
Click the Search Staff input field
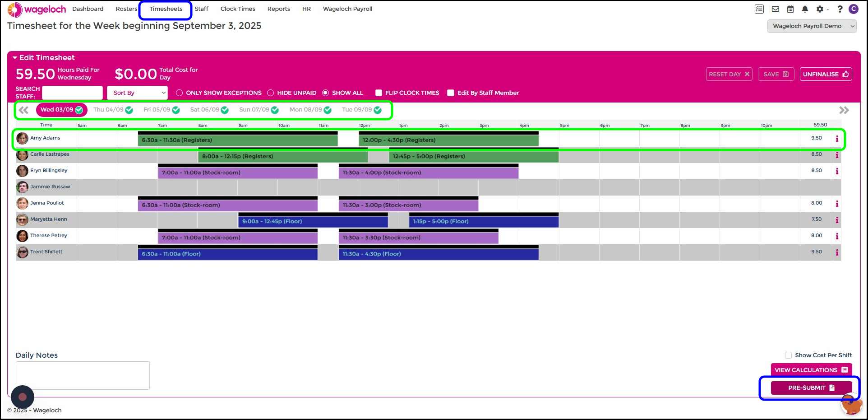72,93
